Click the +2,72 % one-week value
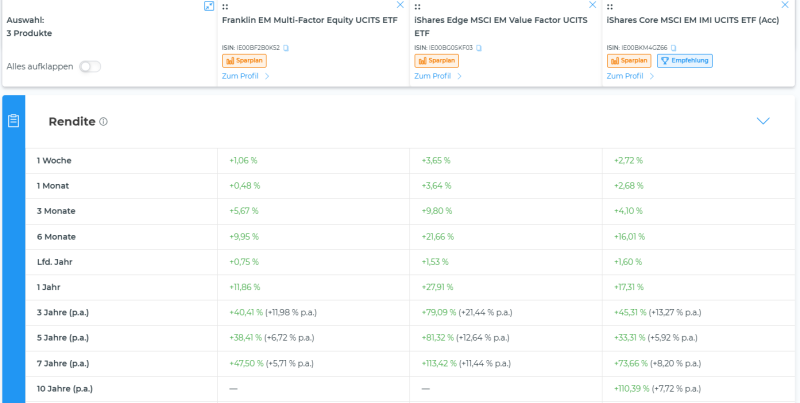The image size is (800, 403). click(629, 161)
